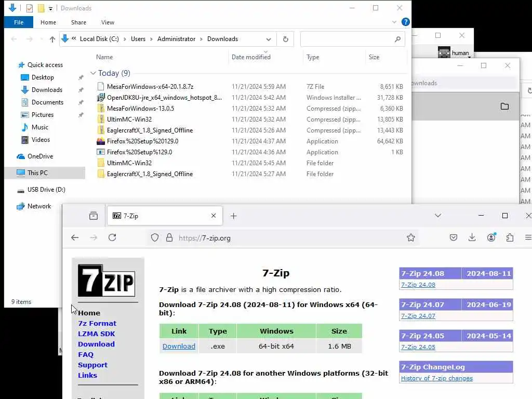Open Customize Quick Access Toolbar dropdown
This screenshot has height=399, width=532.
[50, 8]
